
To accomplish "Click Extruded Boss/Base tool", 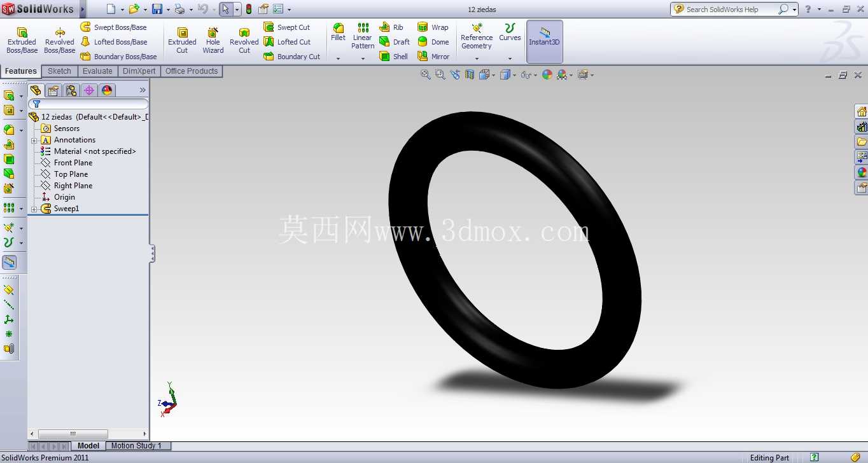I will 22,41.
